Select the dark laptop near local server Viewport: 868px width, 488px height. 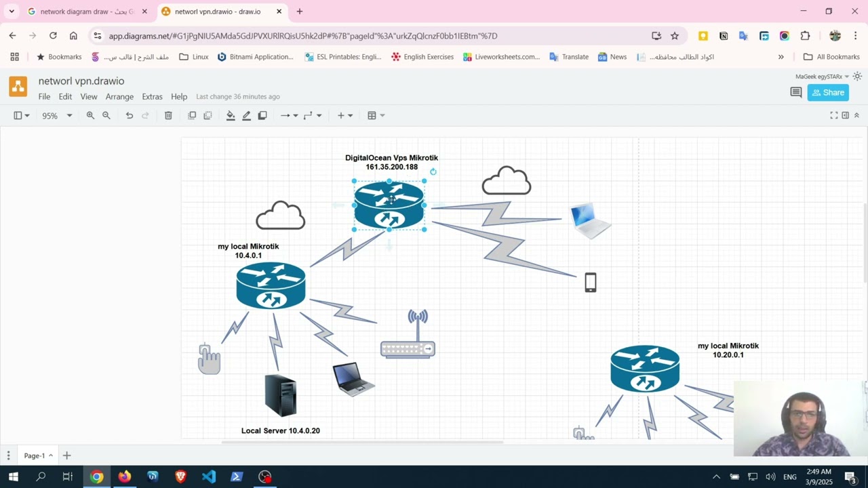353,380
